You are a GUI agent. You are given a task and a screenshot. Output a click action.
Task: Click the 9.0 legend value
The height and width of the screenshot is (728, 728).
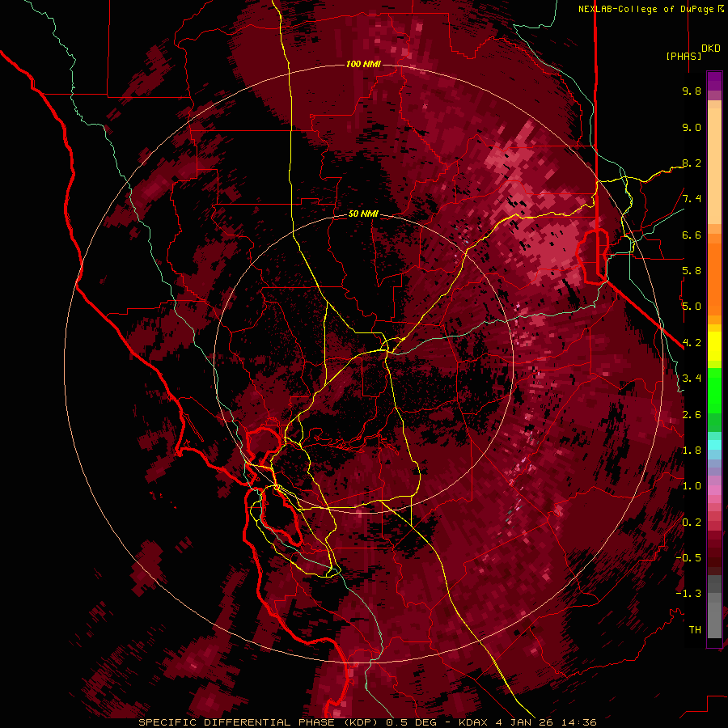tap(692, 127)
